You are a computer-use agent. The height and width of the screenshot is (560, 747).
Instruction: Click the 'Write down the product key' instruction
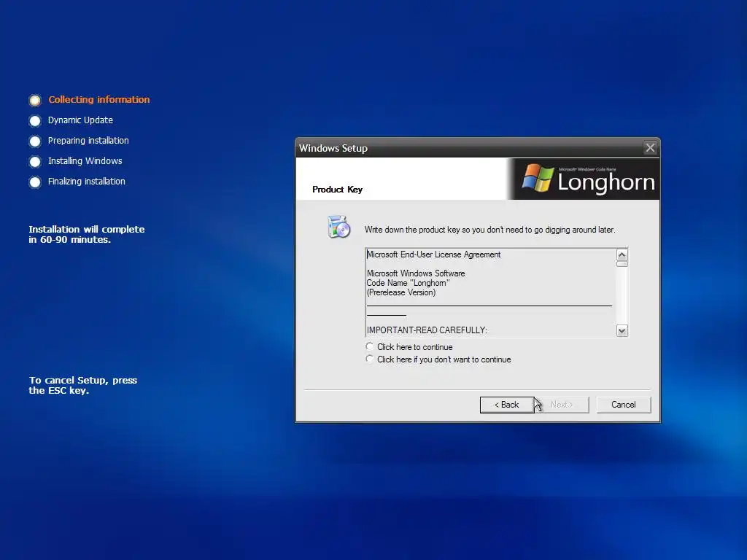coord(489,230)
